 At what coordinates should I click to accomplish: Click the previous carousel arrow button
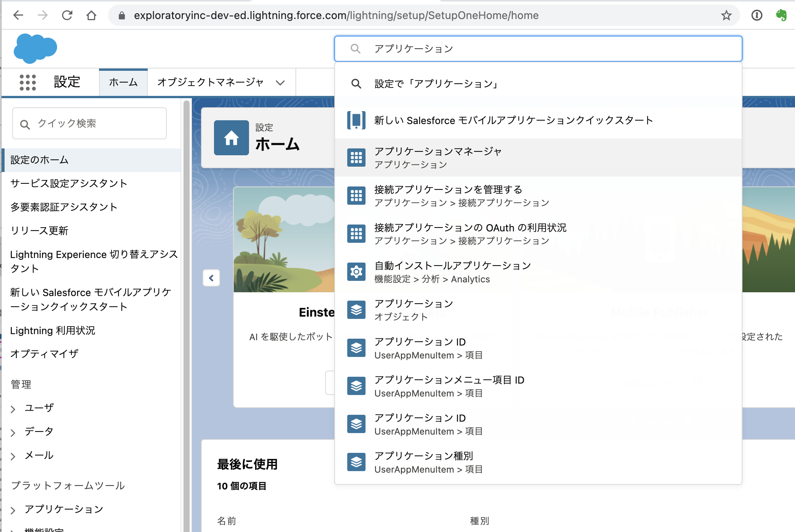tap(211, 278)
